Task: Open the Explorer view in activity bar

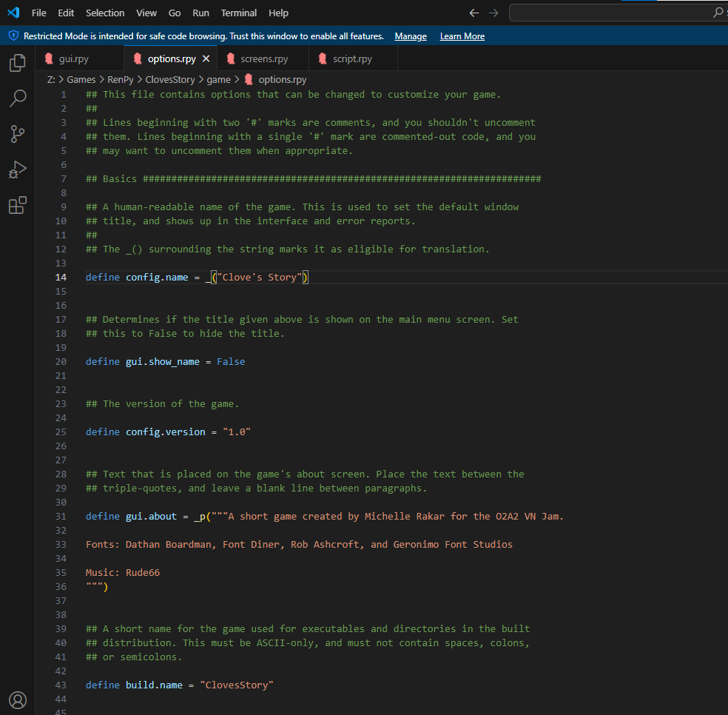Action: pyautogui.click(x=18, y=63)
